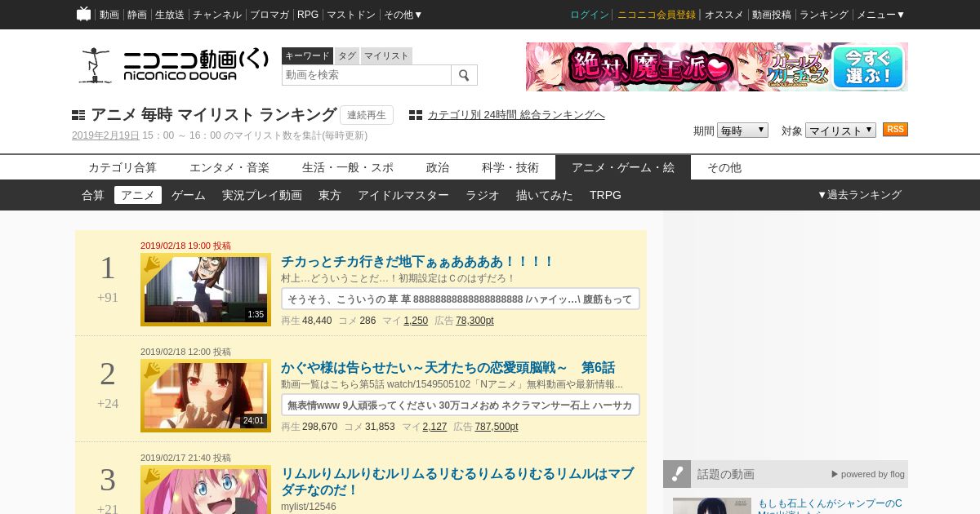This screenshot has height=514, width=980.
Task: Select アニメ subcategory
Action: [x=138, y=195]
